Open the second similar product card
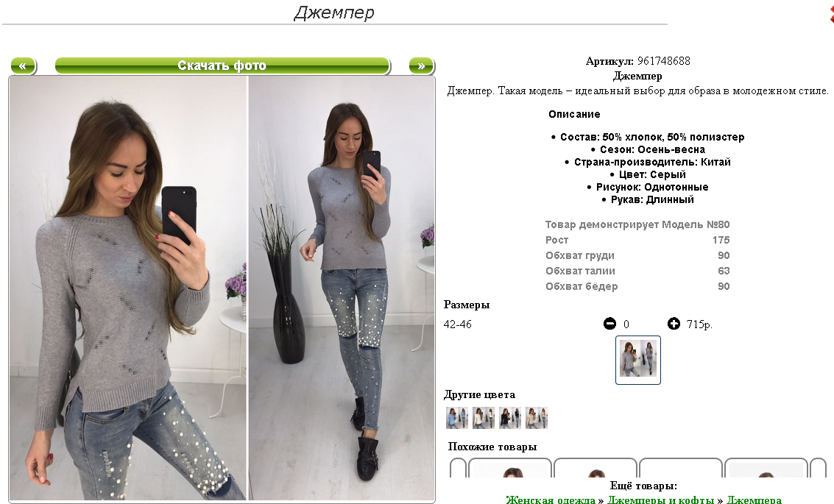The width and height of the screenshot is (834, 504). [596, 468]
